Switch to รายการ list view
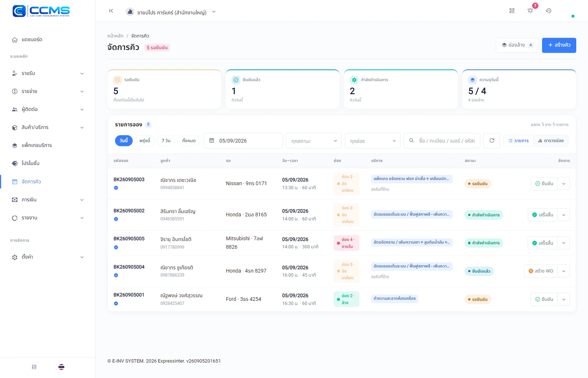588x378 pixels. pyautogui.click(x=518, y=141)
